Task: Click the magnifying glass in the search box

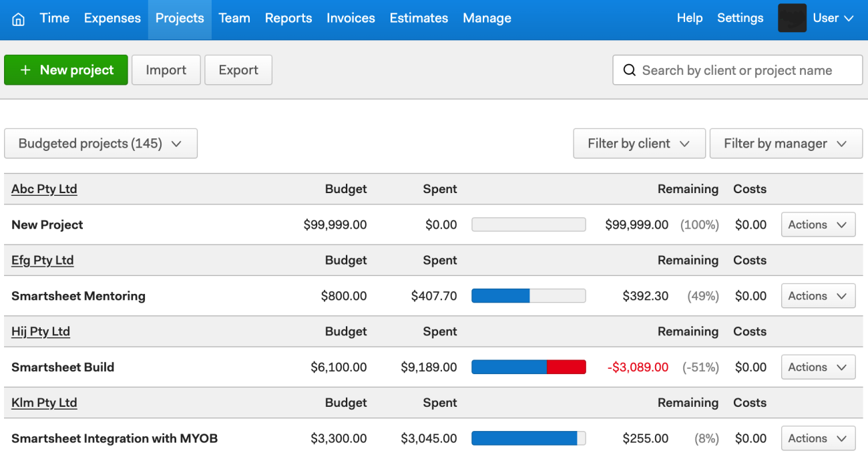Action: 629,69
